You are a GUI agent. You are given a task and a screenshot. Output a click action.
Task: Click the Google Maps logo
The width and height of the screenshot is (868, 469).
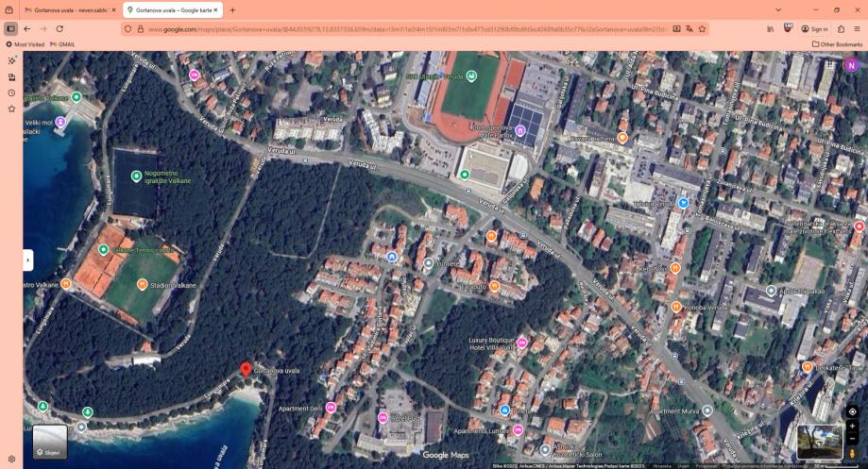tap(445, 455)
